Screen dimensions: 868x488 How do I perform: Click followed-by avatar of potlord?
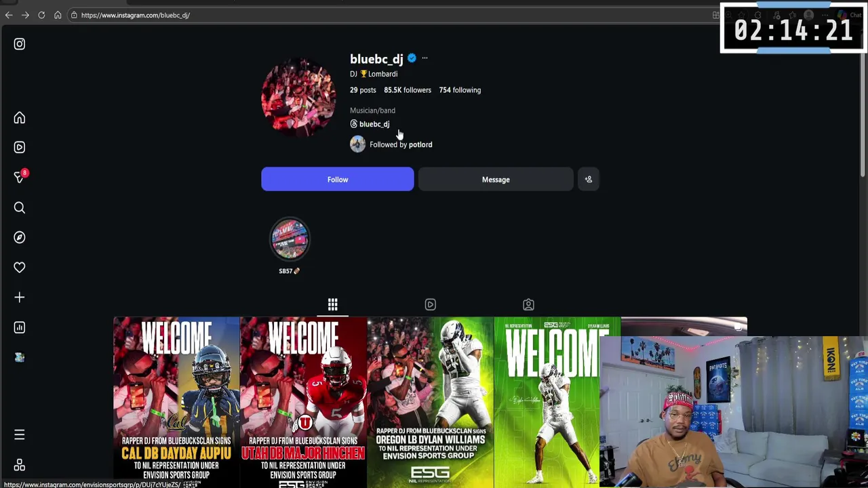(x=357, y=144)
